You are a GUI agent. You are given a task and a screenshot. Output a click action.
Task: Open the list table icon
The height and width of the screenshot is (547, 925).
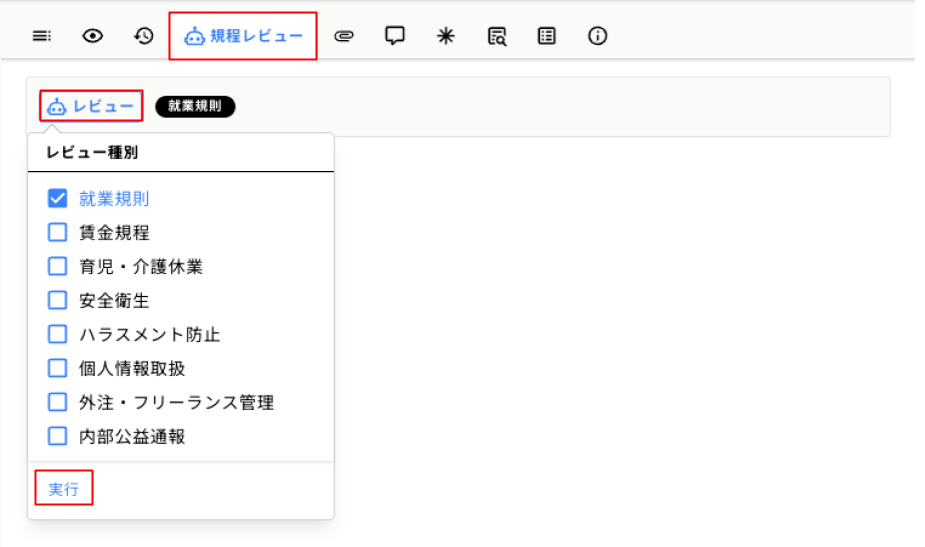point(547,36)
